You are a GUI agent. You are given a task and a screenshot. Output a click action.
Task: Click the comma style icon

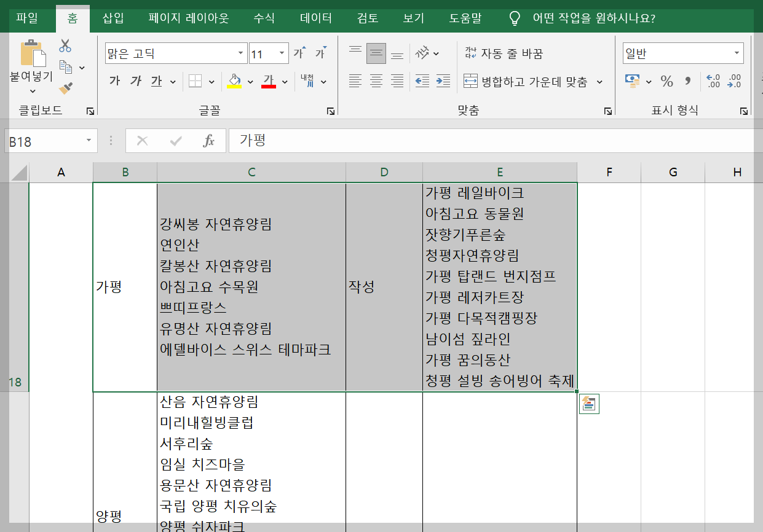[x=687, y=80]
